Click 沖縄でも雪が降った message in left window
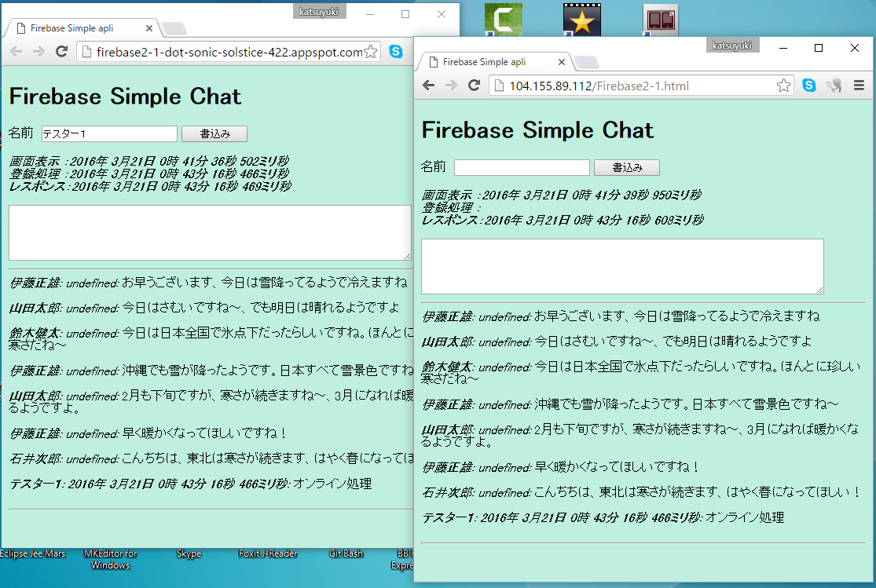 211,371
